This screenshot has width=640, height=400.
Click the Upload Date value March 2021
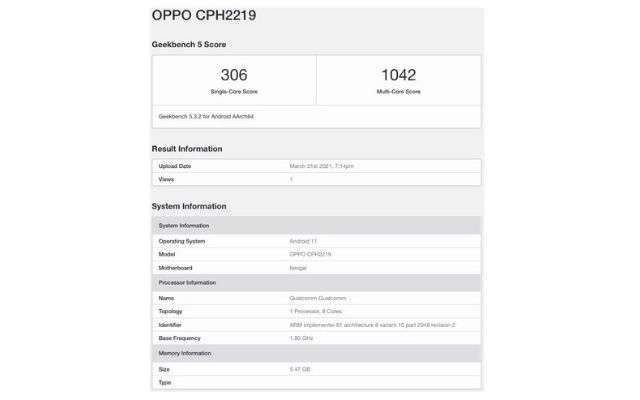click(x=321, y=166)
